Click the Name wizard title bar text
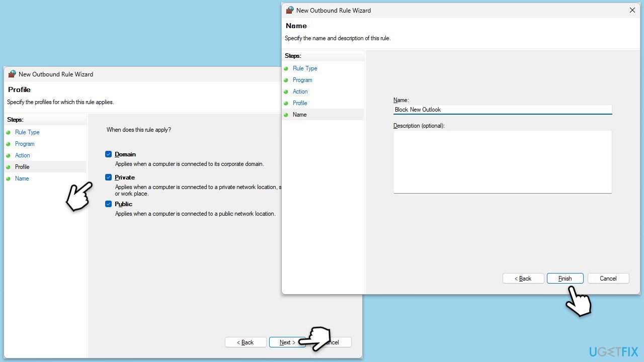The width and height of the screenshot is (644, 362). click(x=334, y=10)
